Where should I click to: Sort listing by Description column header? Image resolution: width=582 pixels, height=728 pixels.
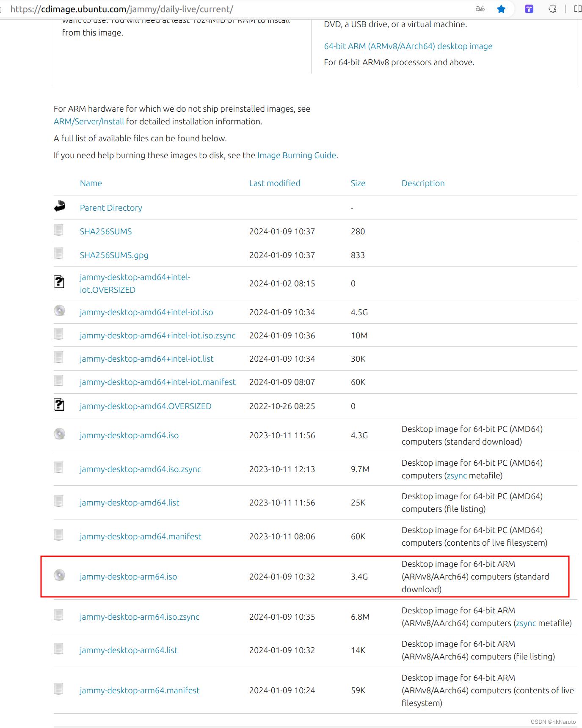click(x=423, y=183)
